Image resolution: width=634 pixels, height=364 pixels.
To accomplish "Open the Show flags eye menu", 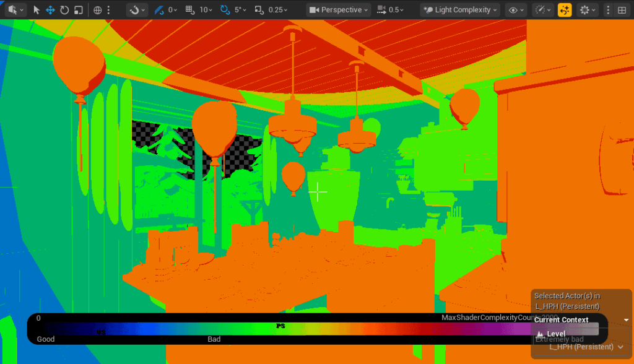I will [x=516, y=10].
